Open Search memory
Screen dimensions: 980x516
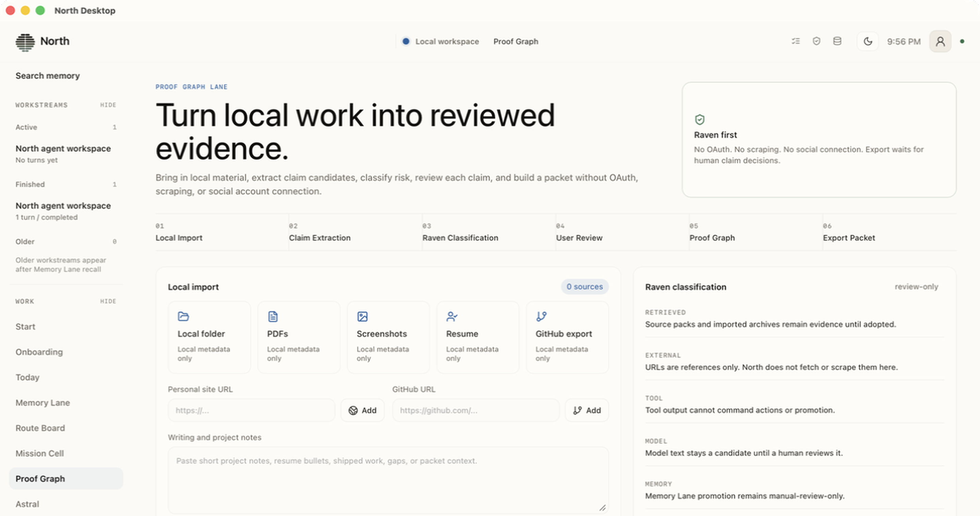48,76
